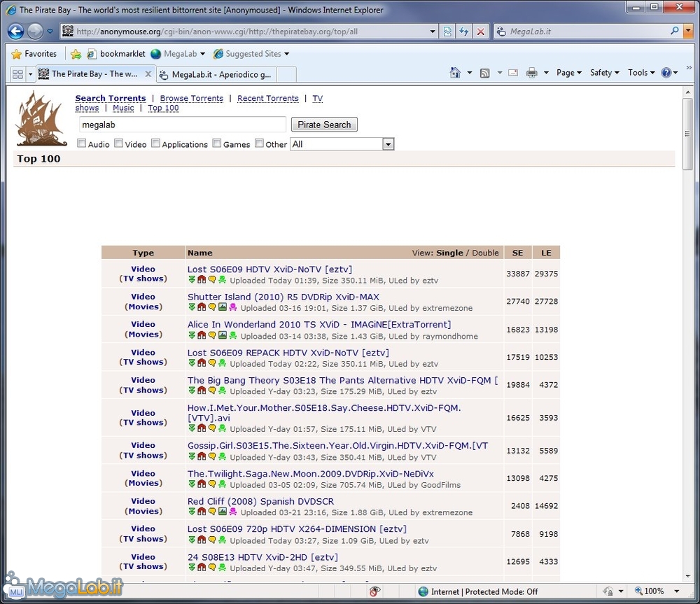
Task: Click the Forward navigation arrow
Action: (x=35, y=31)
